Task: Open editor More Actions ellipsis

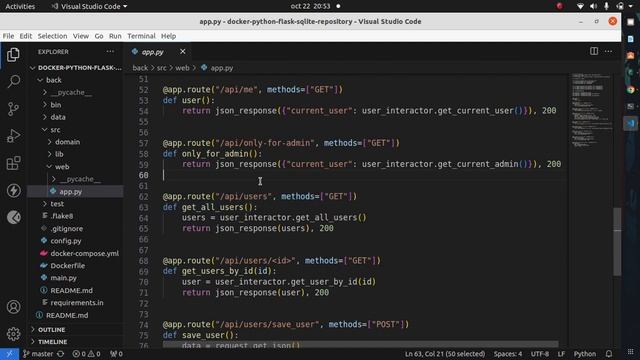Action: pos(609,51)
